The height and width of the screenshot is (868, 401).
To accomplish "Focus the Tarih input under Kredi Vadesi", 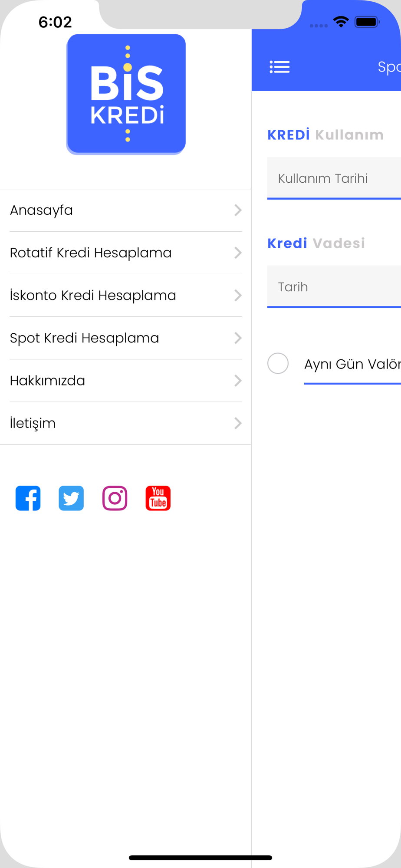I will 334,286.
